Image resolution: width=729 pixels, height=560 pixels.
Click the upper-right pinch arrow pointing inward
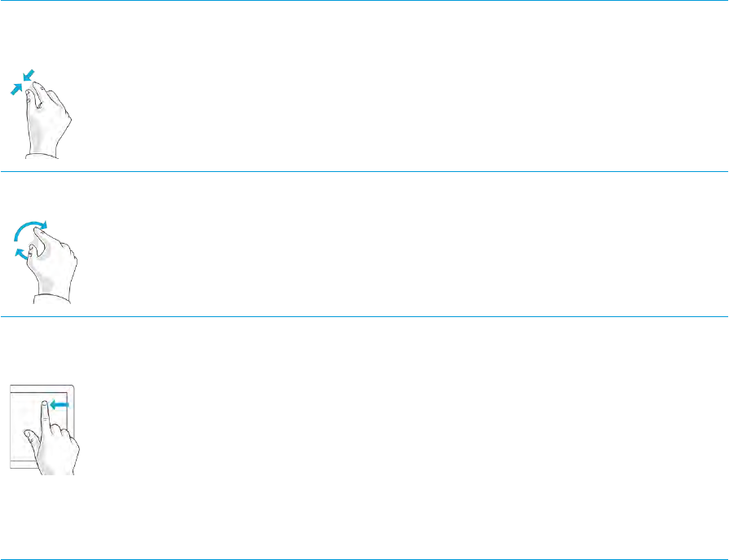click(x=30, y=76)
